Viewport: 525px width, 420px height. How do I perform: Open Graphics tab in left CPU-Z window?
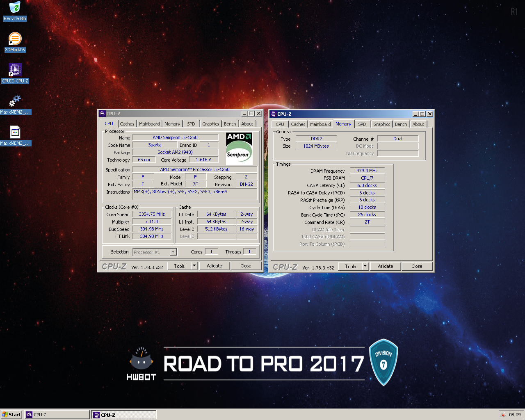pyautogui.click(x=211, y=124)
